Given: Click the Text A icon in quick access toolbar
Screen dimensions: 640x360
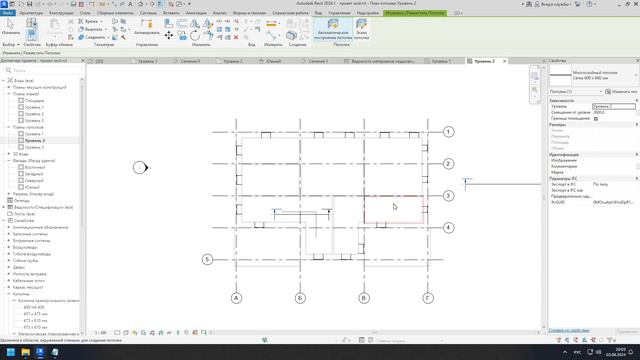Looking at the screenshot, I should 130,4.
